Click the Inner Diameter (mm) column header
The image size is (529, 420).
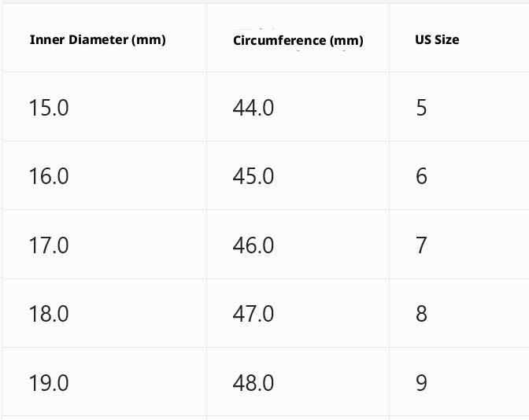click(x=98, y=39)
